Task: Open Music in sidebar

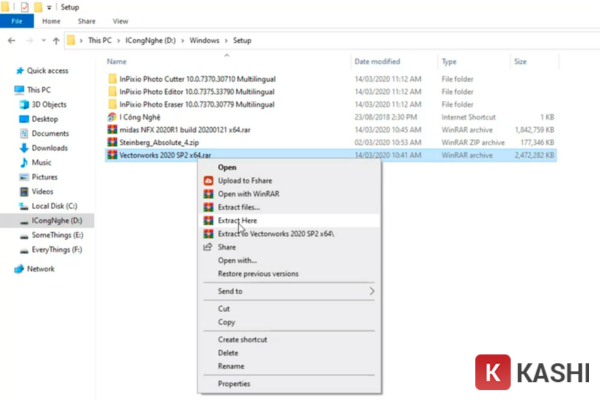Action: [x=41, y=162]
